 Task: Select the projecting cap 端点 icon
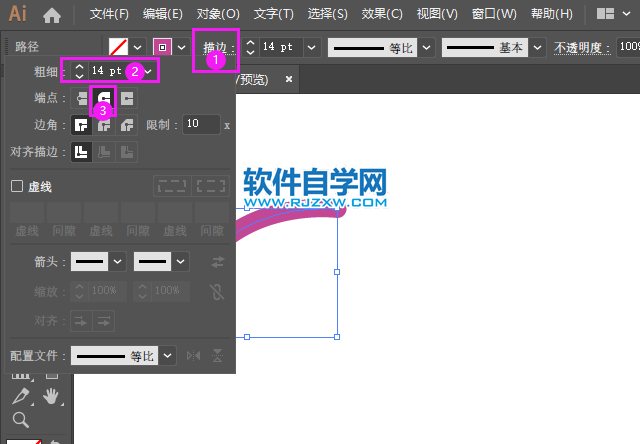(127, 98)
